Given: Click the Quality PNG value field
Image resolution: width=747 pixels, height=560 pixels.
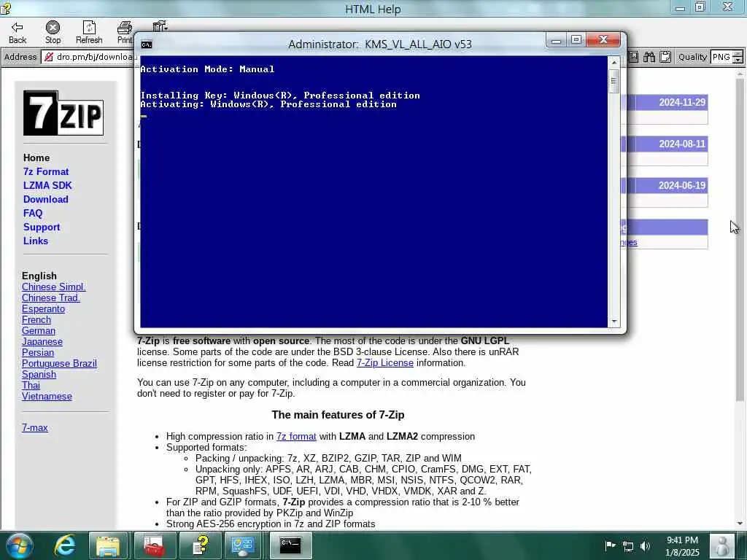Looking at the screenshot, I should (721, 57).
